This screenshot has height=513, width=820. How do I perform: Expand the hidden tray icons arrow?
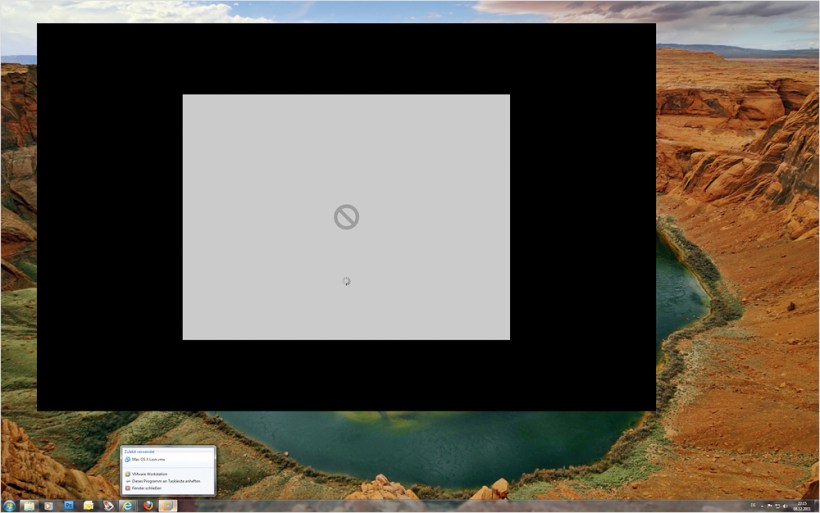(762, 506)
